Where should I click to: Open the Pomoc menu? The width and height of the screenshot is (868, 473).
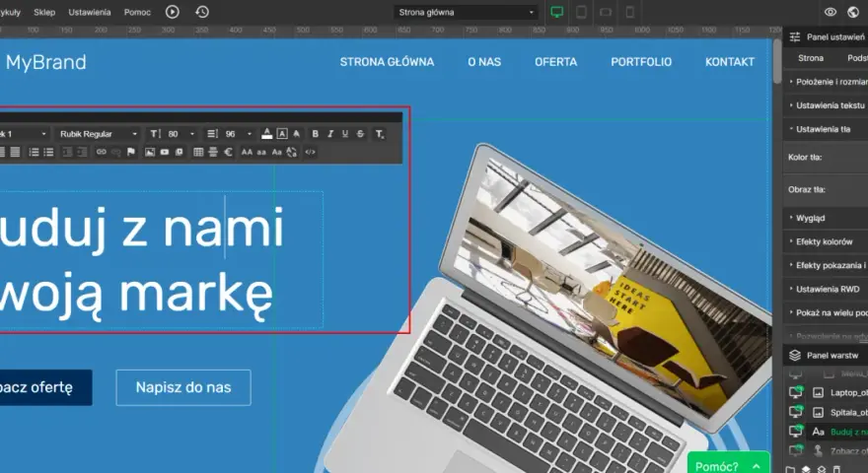[x=137, y=12]
